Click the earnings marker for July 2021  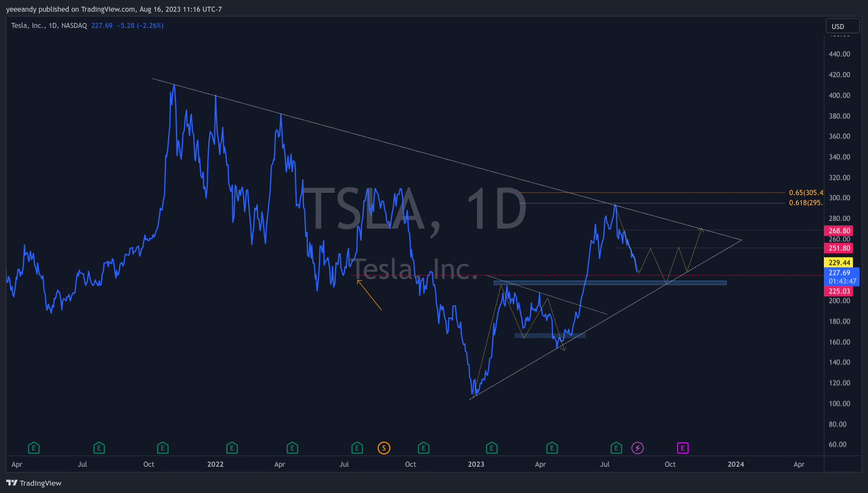(x=99, y=448)
